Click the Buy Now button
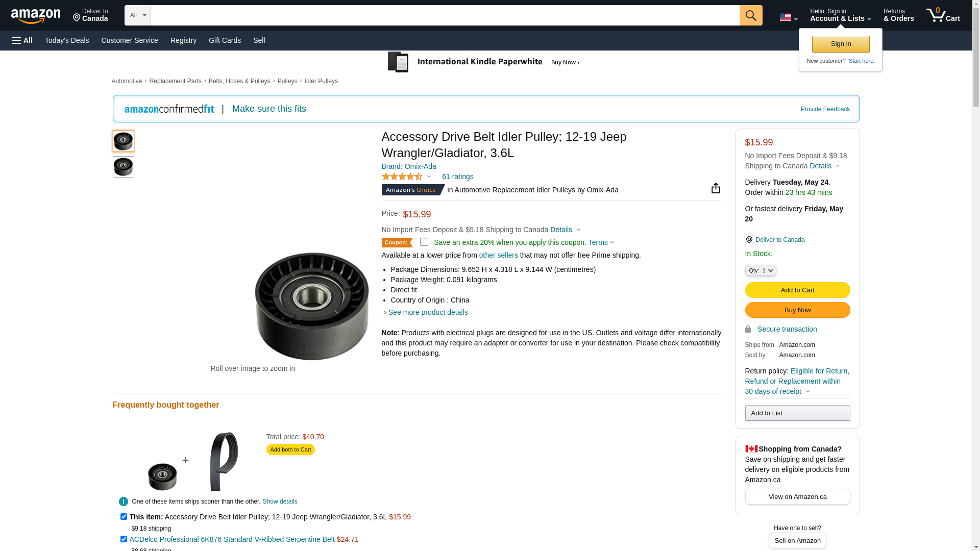980x551 pixels. [x=797, y=310]
